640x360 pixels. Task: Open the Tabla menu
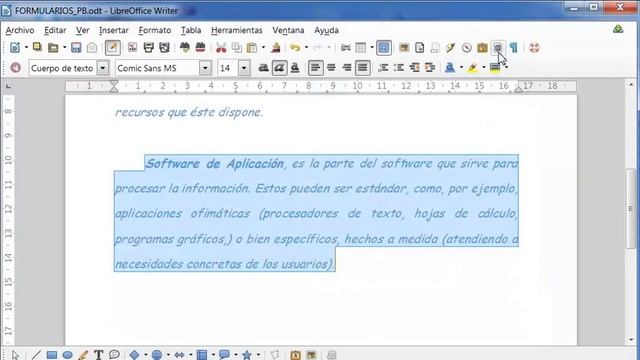pos(191,30)
